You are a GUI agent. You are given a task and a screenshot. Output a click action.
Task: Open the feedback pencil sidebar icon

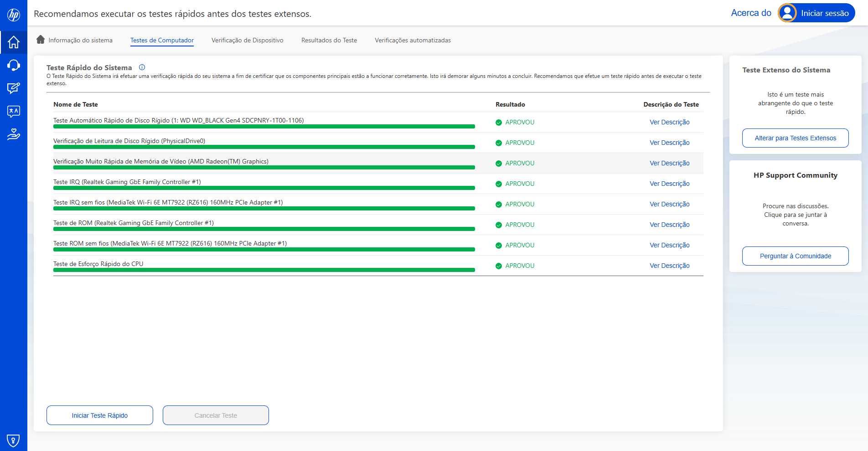coord(14,88)
